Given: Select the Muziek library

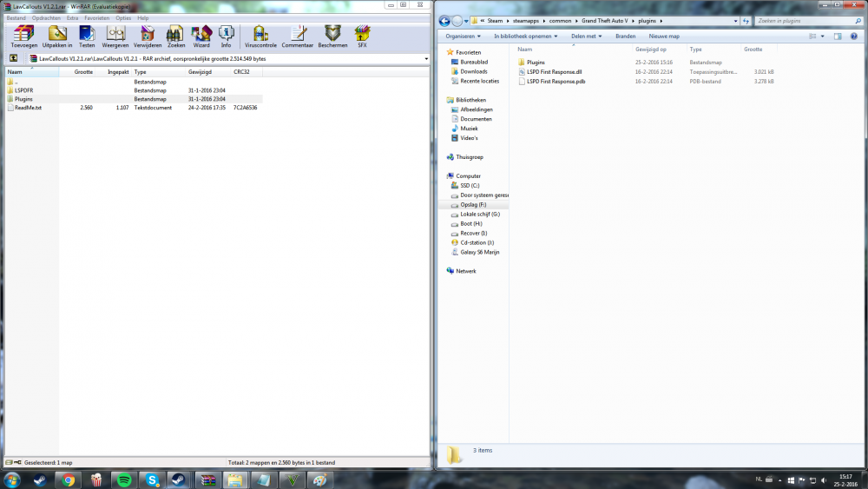Looking at the screenshot, I should coord(469,129).
